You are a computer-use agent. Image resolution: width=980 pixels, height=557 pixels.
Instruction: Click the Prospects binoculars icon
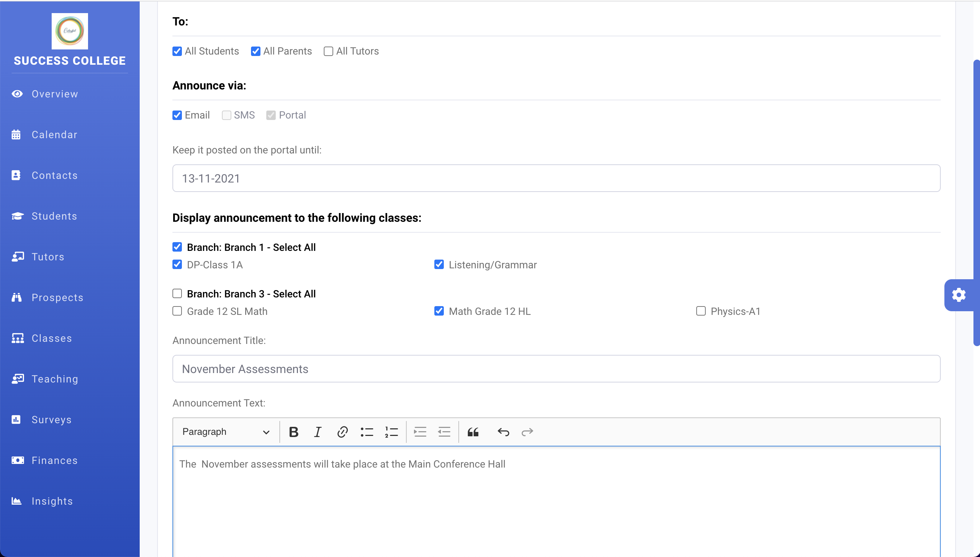(16, 298)
